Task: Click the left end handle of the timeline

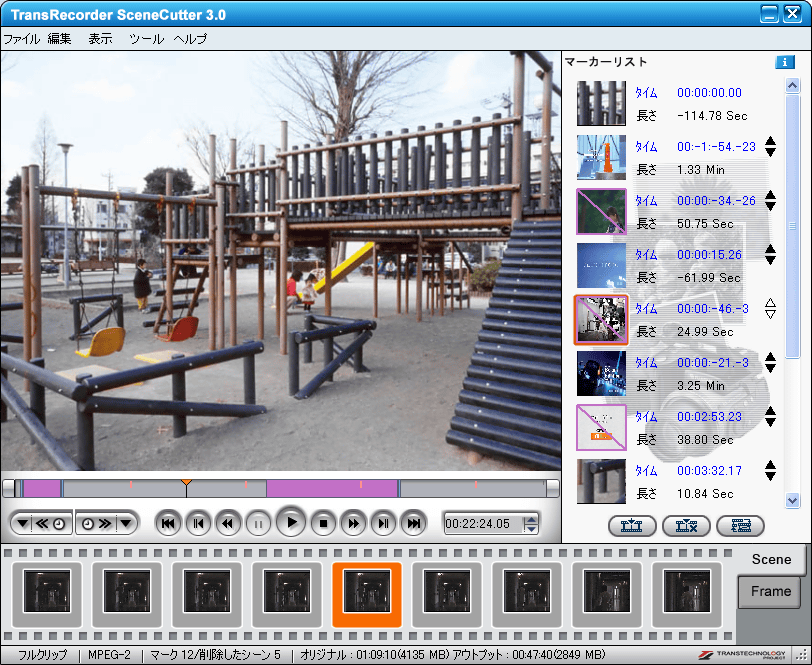Action: 9,489
